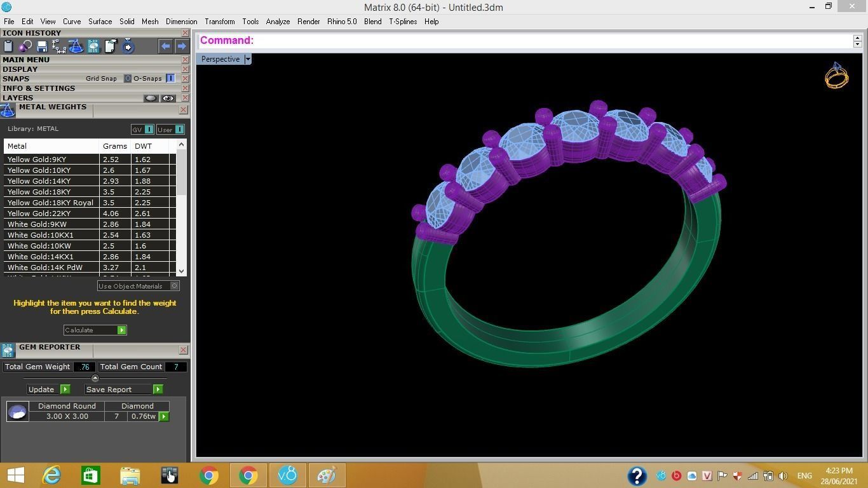Toggle Grid Snap on

point(128,79)
